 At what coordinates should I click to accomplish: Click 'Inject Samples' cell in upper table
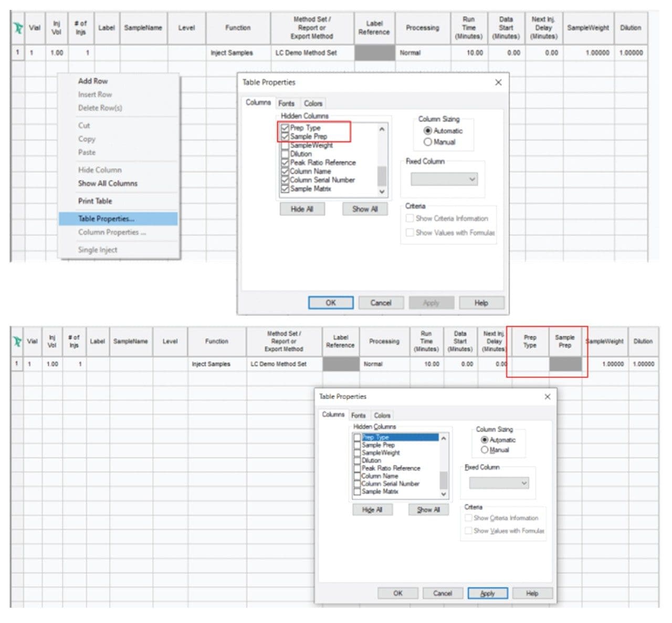[x=238, y=52]
